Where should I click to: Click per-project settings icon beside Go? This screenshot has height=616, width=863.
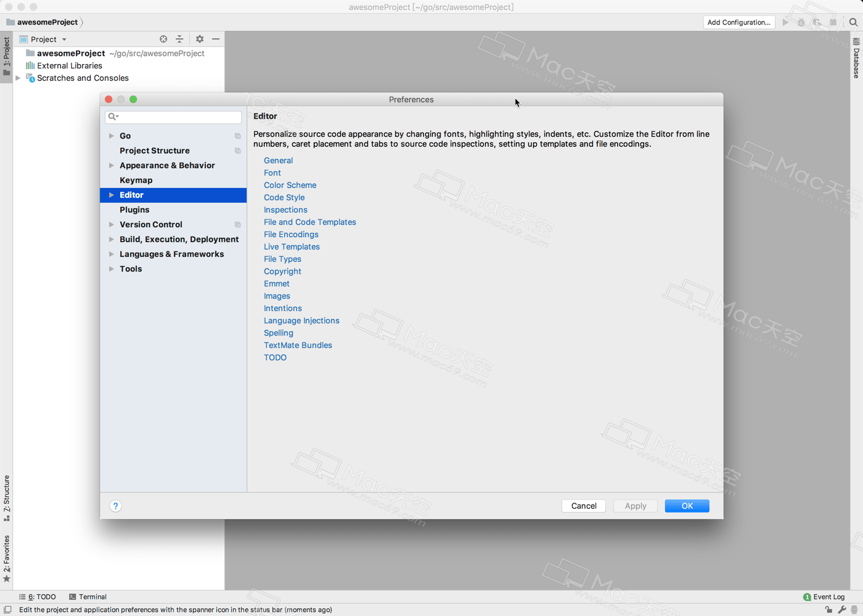tap(237, 136)
